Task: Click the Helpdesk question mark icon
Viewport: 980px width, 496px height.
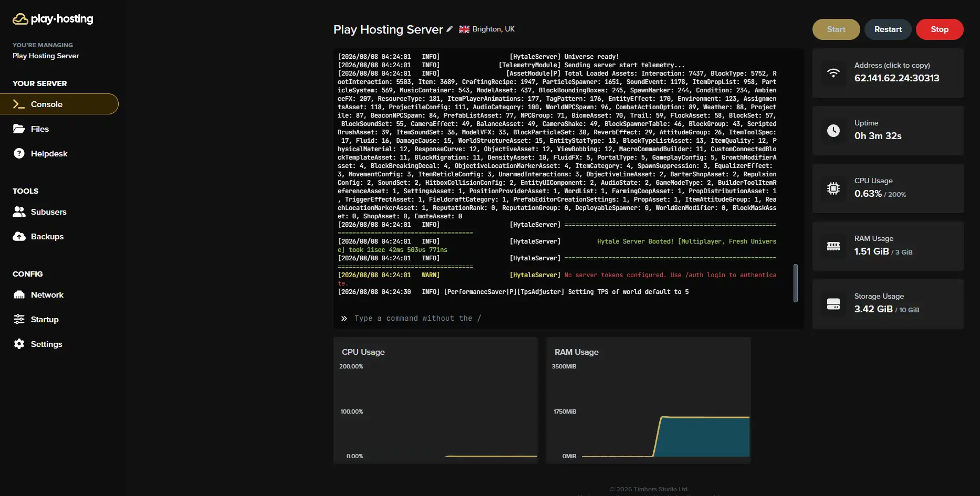Action: tap(19, 153)
